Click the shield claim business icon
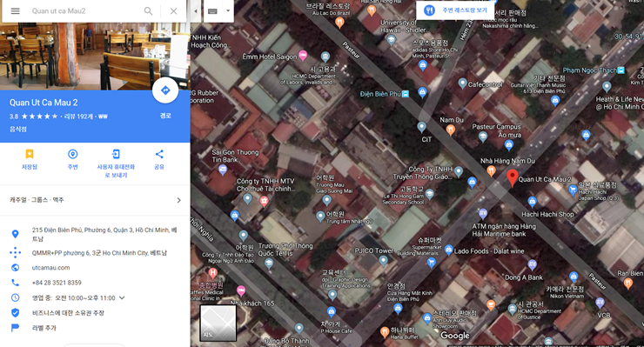 (x=15, y=313)
